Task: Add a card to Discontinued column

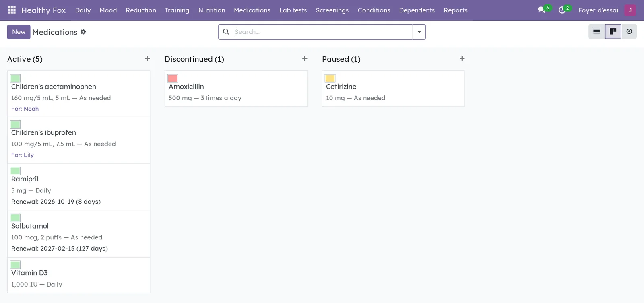Action: (305, 59)
